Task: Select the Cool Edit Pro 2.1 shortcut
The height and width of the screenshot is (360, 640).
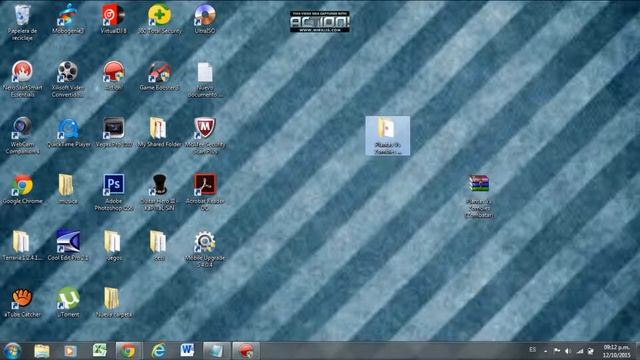Action: [68, 245]
